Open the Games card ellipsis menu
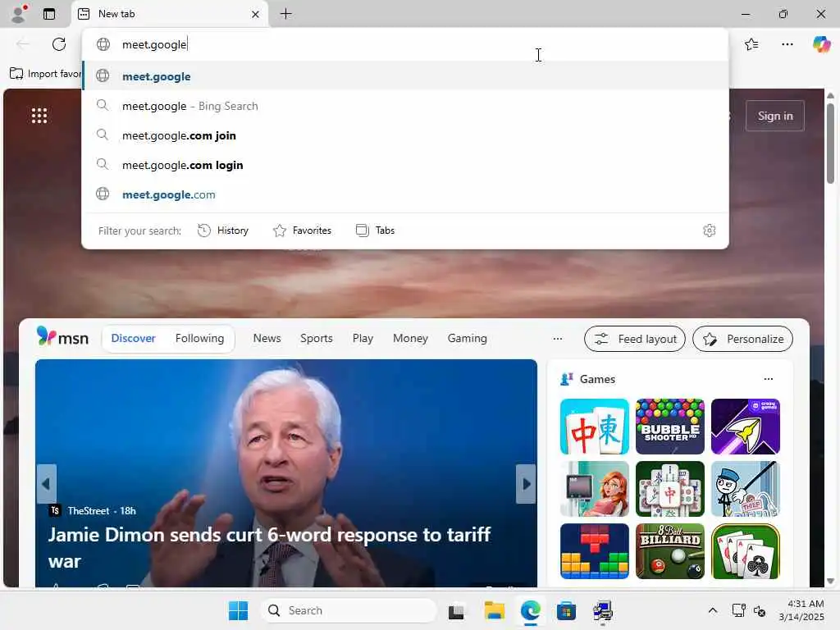 click(768, 379)
